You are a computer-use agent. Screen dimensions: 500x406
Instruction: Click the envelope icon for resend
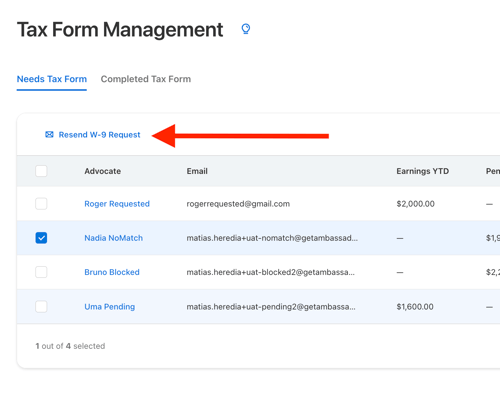49,134
